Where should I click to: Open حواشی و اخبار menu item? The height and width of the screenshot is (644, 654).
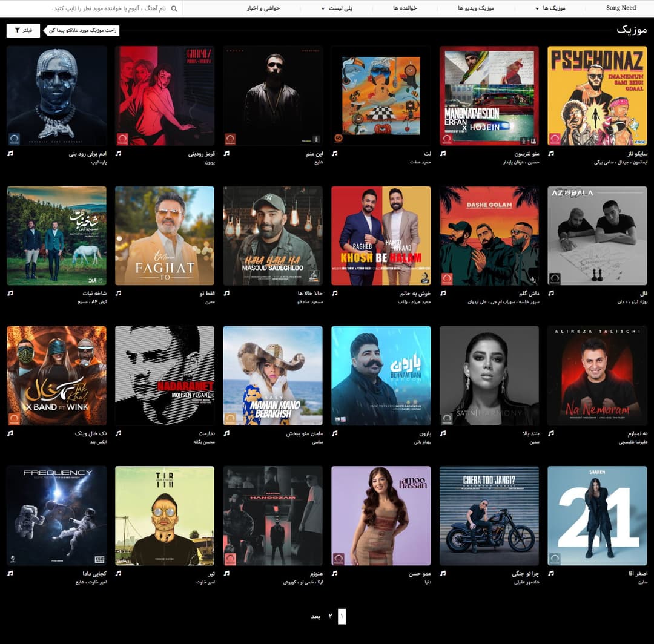click(x=263, y=8)
